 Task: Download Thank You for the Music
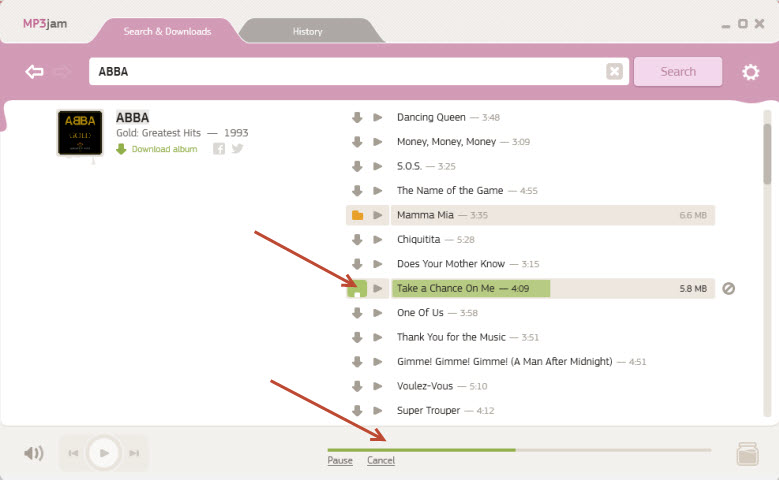coord(357,337)
